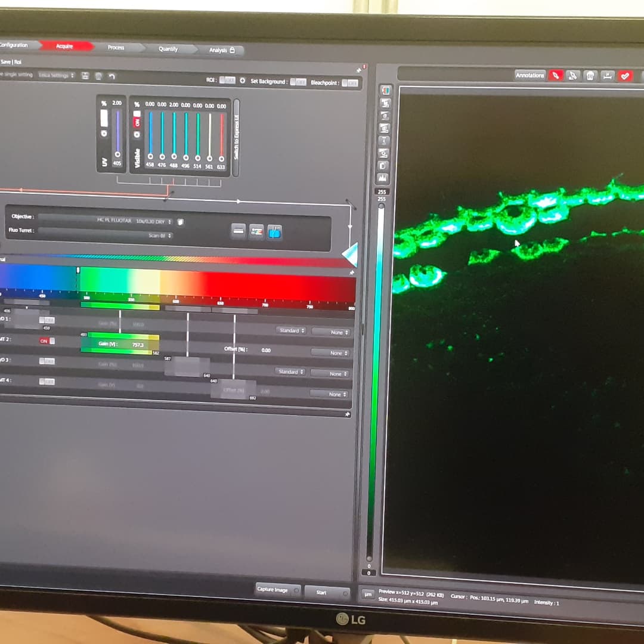Click the first beam path mode icon with horizontal bars
Screen dimensions: 644x644
[239, 231]
